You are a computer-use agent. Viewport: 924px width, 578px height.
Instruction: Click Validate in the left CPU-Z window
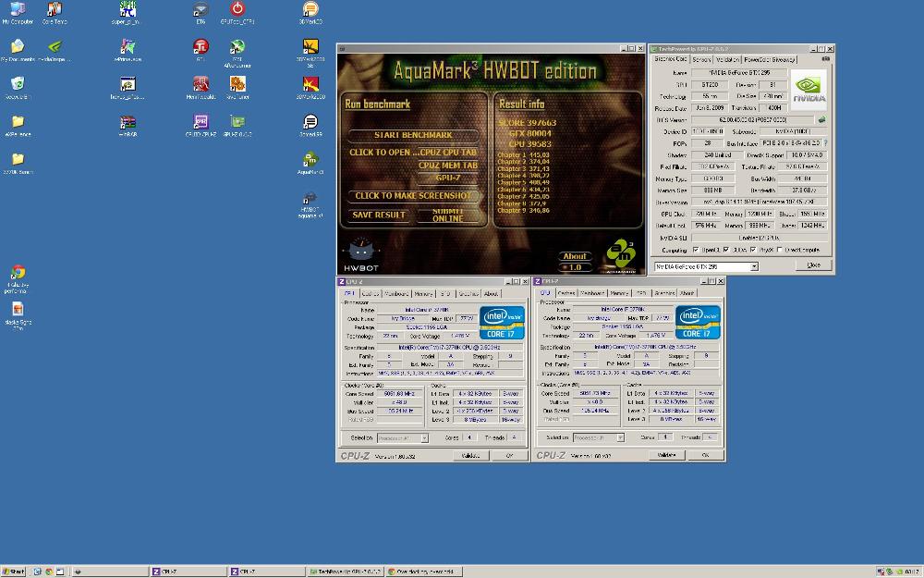point(471,455)
